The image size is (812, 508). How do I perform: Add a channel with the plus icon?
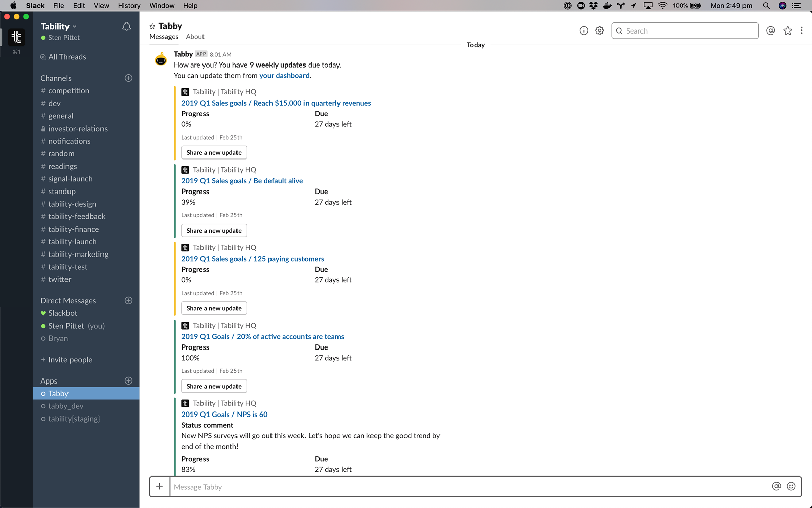coord(128,78)
